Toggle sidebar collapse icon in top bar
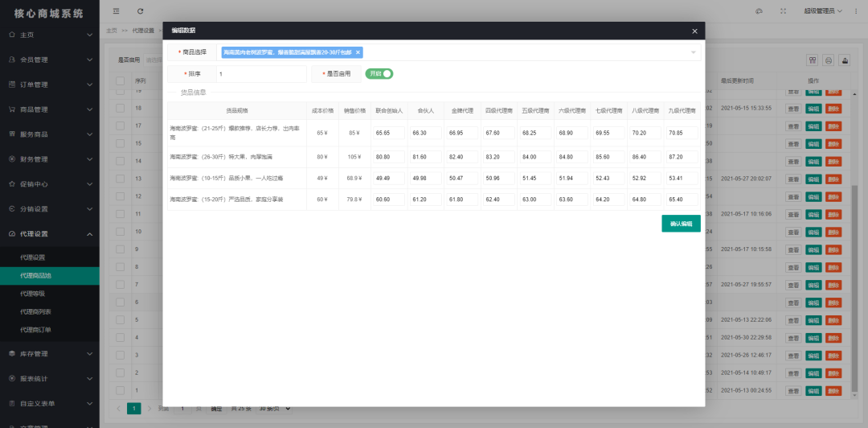The height and width of the screenshot is (428, 868). [116, 11]
